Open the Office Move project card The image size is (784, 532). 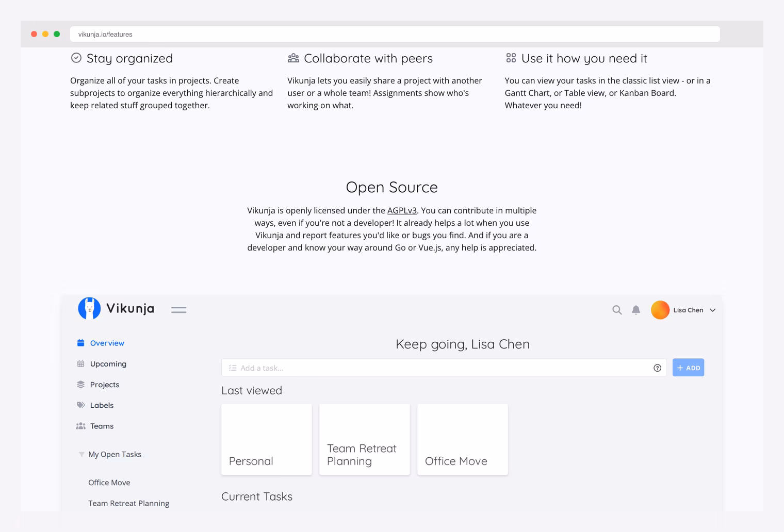tap(463, 439)
